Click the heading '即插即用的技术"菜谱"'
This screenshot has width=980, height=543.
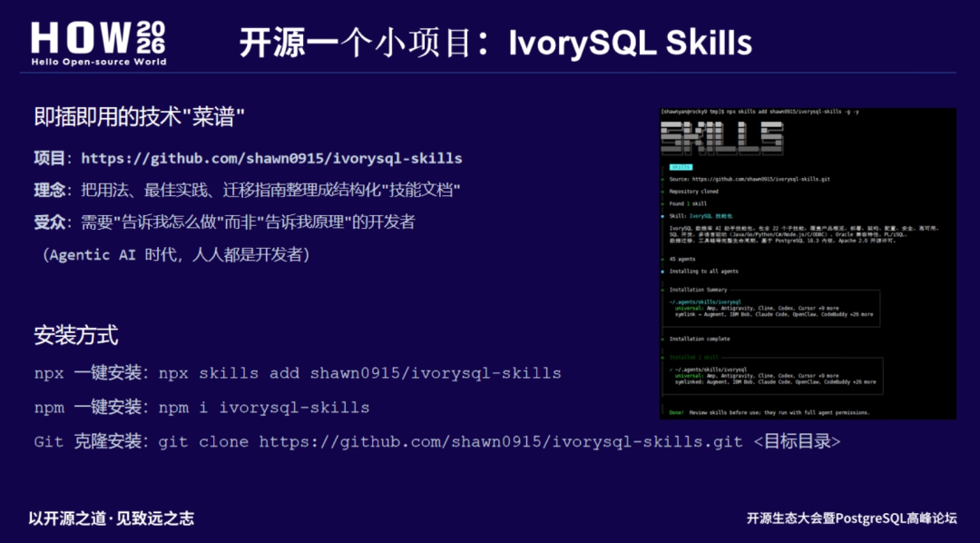tap(139, 117)
